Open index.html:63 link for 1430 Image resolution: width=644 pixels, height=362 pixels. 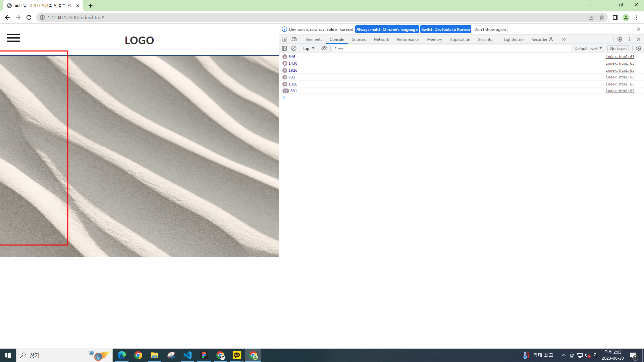point(620,63)
